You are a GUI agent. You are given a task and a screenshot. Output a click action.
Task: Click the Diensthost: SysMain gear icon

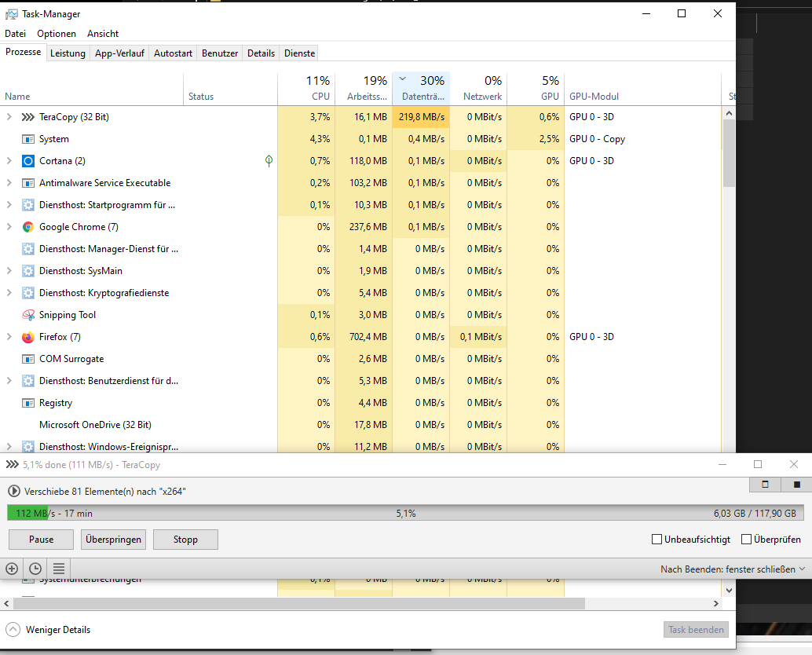[x=28, y=271]
